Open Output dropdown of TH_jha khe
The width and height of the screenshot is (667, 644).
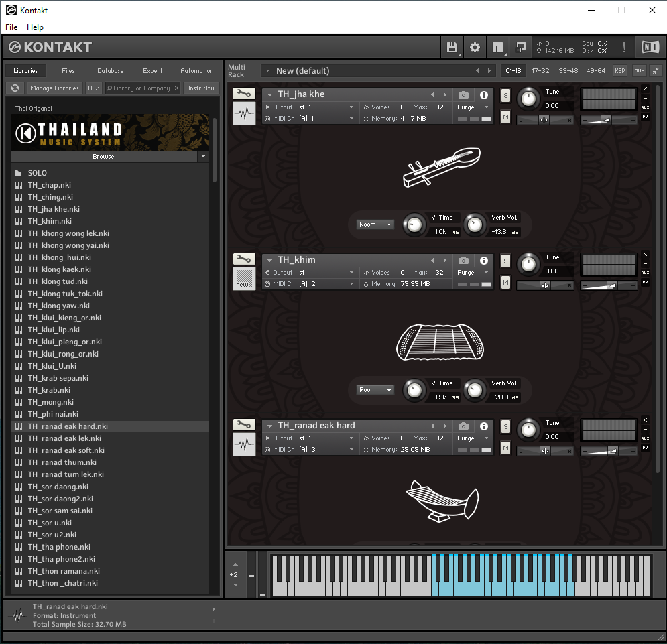310,107
